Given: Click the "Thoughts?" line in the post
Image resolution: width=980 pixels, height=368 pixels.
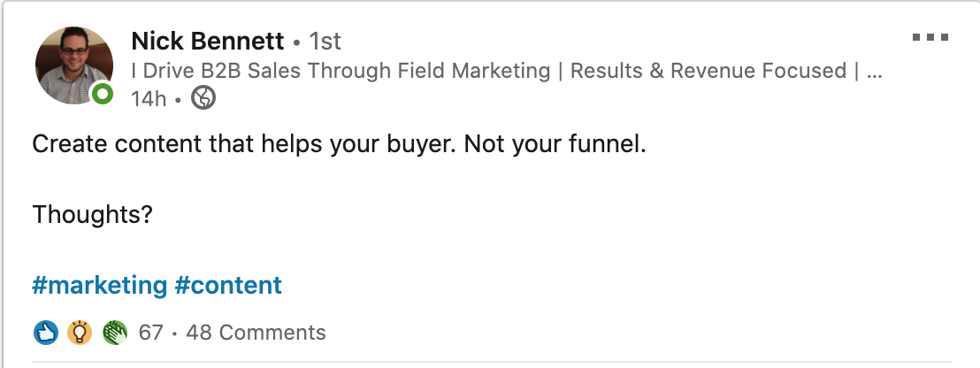Looking at the screenshot, I should point(93,215).
